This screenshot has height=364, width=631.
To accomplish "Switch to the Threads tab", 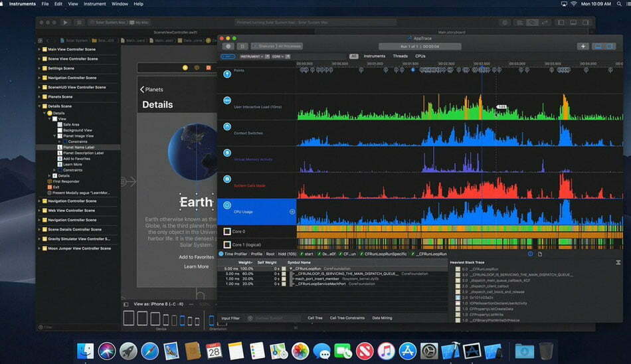I will pyautogui.click(x=400, y=56).
